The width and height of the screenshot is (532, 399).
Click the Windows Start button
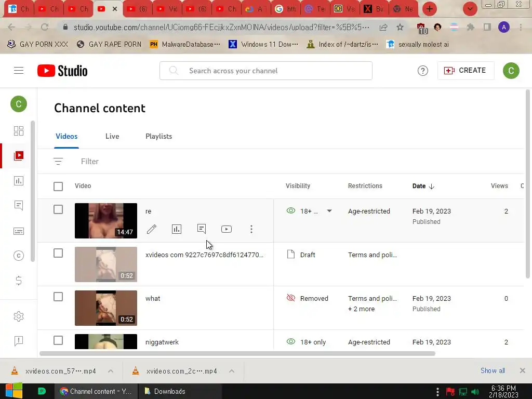click(x=14, y=391)
